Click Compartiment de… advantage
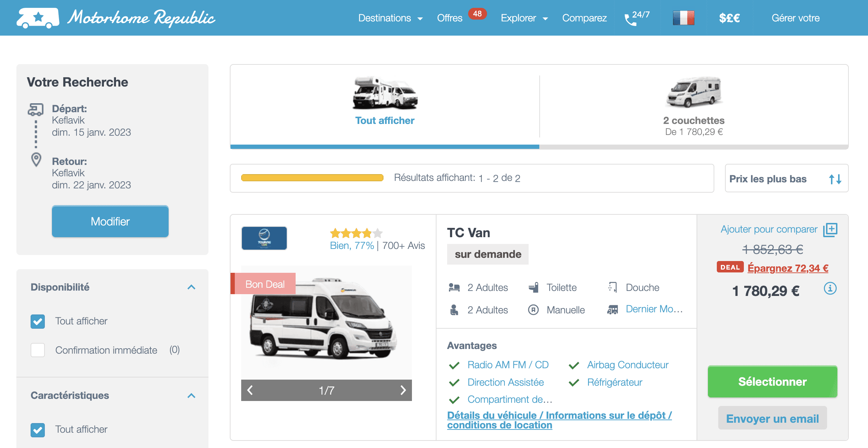Viewport: 868px width, 448px height. click(510, 399)
